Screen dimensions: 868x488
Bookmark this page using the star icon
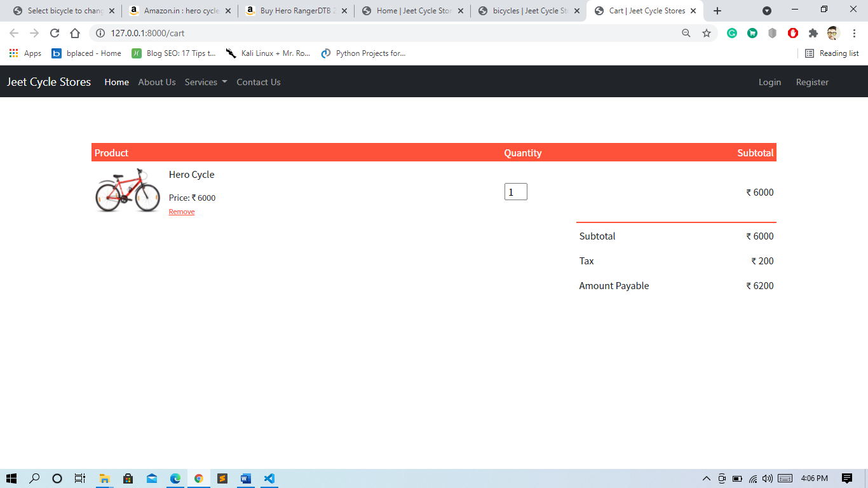[x=707, y=33]
